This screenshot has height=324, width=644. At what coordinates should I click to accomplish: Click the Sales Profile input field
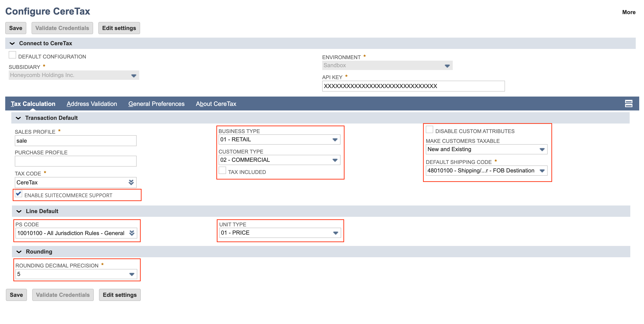click(x=76, y=141)
